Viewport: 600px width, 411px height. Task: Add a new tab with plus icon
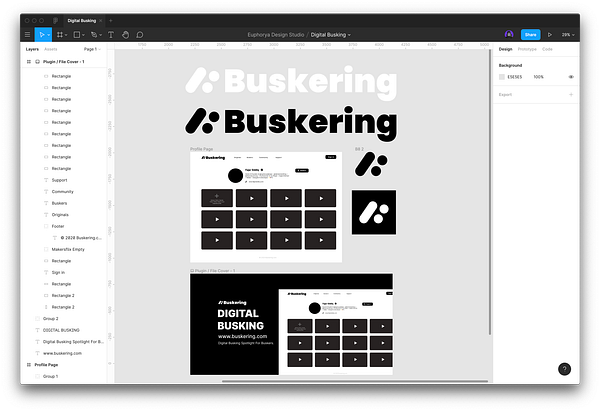point(111,21)
